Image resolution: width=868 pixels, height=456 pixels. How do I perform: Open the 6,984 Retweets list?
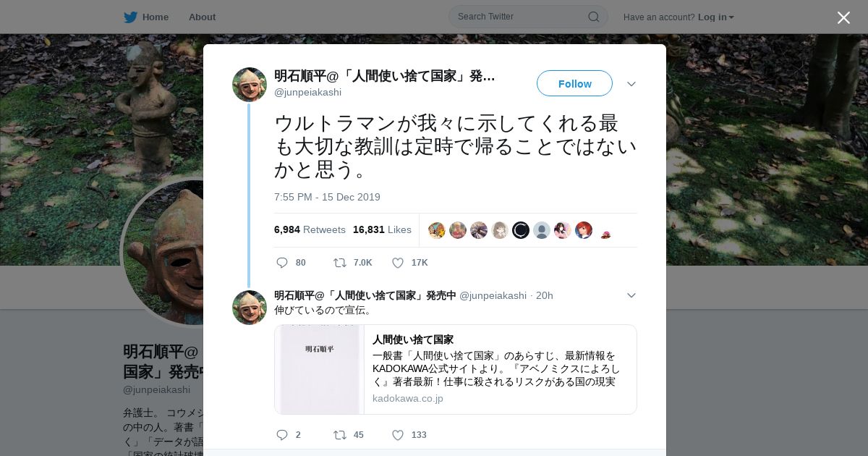tap(310, 229)
